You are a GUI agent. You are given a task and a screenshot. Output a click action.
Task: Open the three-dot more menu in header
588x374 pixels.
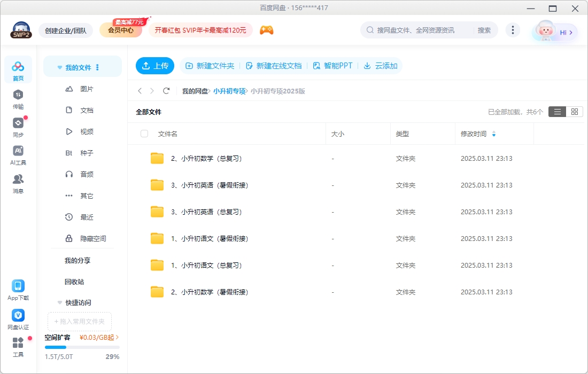[513, 30]
